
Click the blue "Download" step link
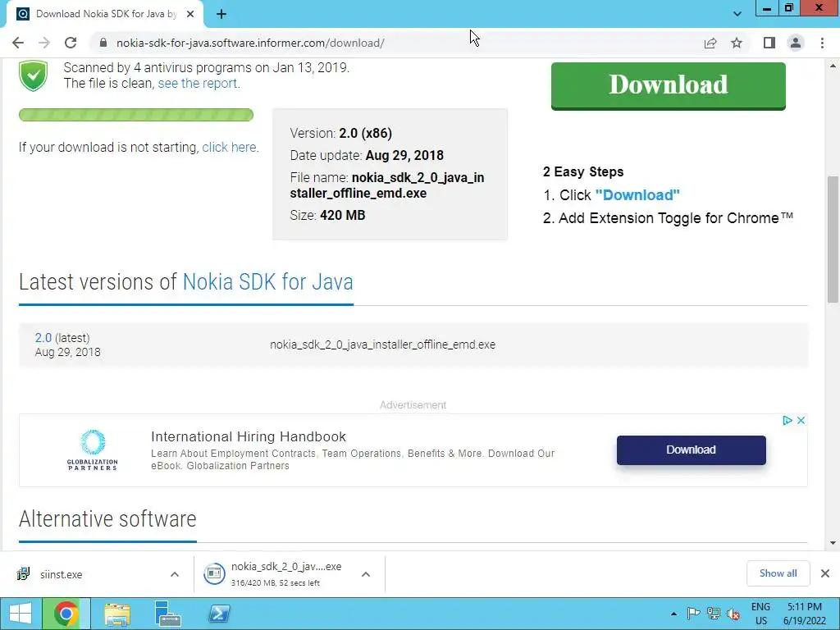pyautogui.click(x=637, y=195)
